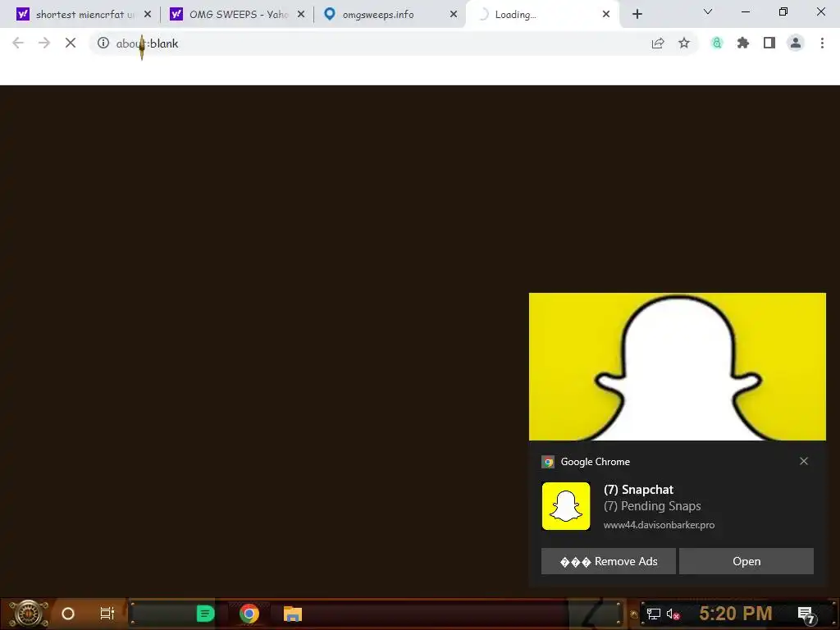The image size is (840, 630).
Task: Open Task View on taskbar
Action: coord(107,614)
